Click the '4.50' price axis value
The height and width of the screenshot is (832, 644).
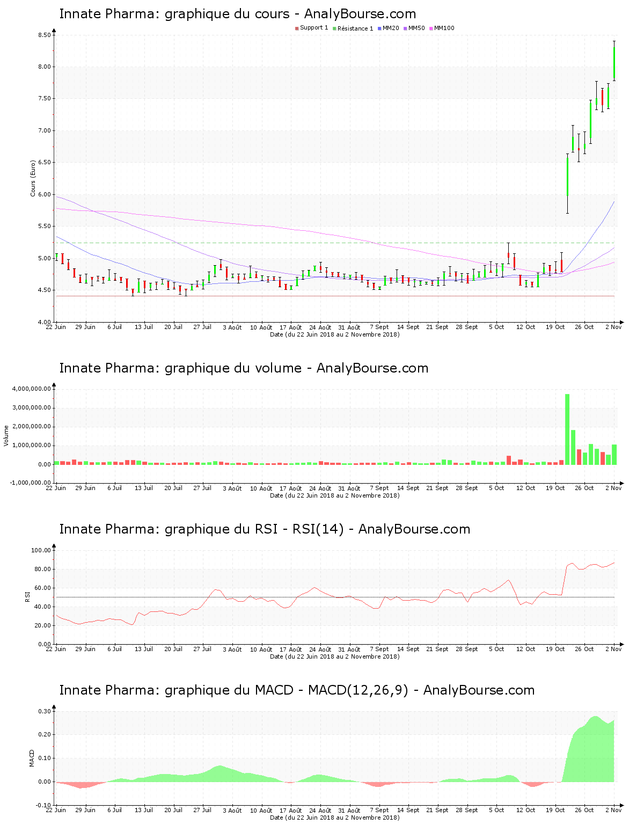(45, 290)
